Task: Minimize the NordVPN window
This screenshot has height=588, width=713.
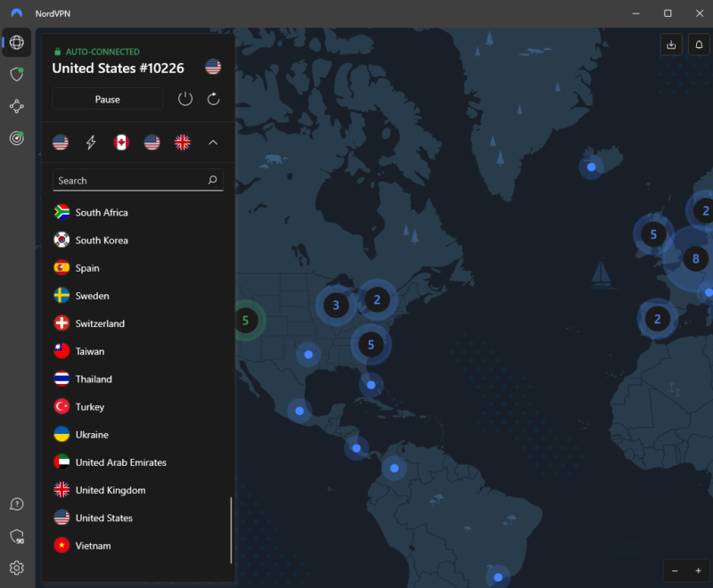Action: coord(635,13)
